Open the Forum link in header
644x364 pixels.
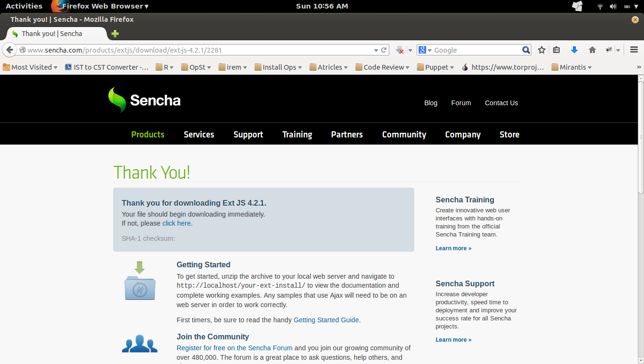click(461, 103)
